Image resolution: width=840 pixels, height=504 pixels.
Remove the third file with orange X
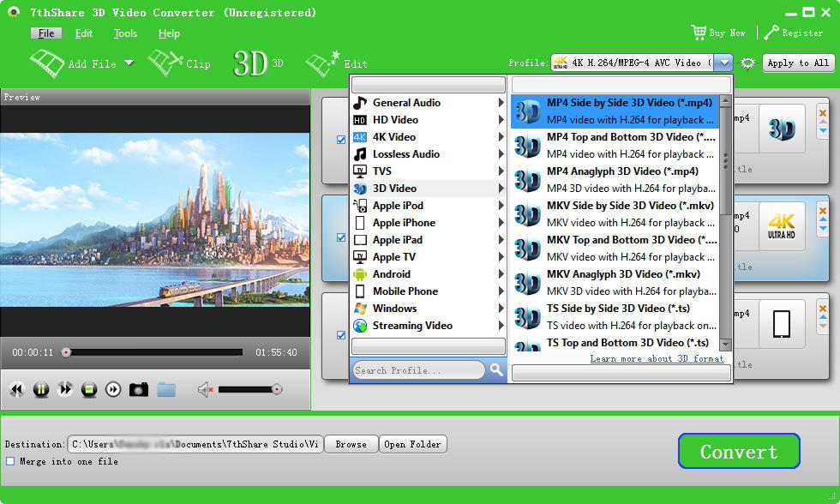822,309
